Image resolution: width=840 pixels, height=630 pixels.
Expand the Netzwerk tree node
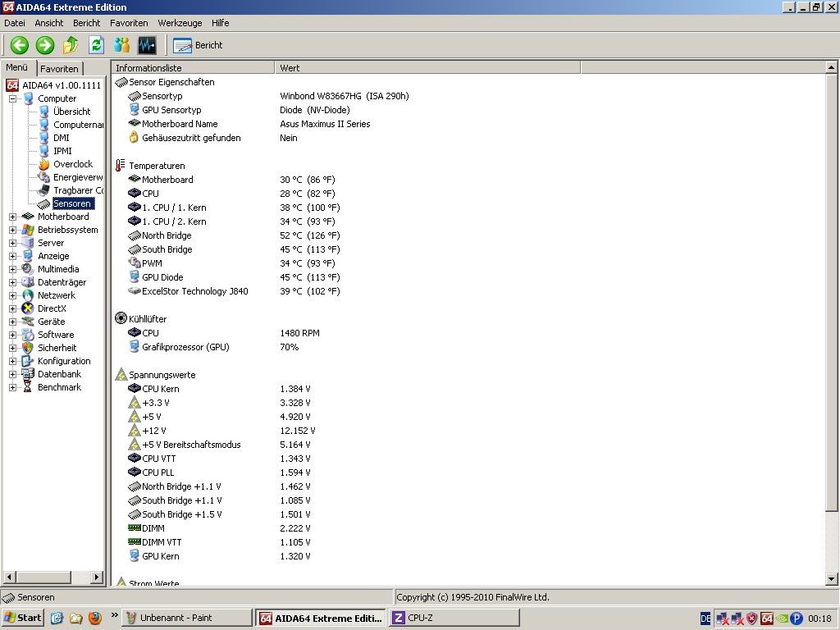[12, 295]
